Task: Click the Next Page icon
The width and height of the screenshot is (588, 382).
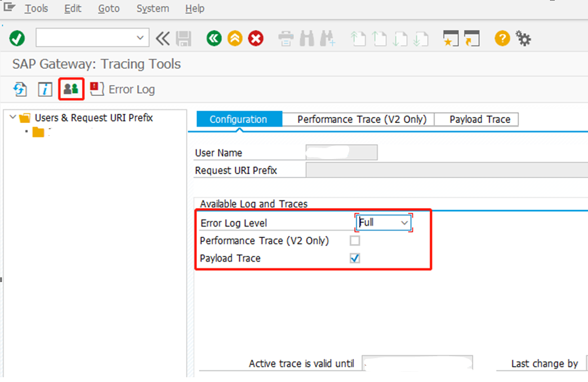Action: [400, 39]
